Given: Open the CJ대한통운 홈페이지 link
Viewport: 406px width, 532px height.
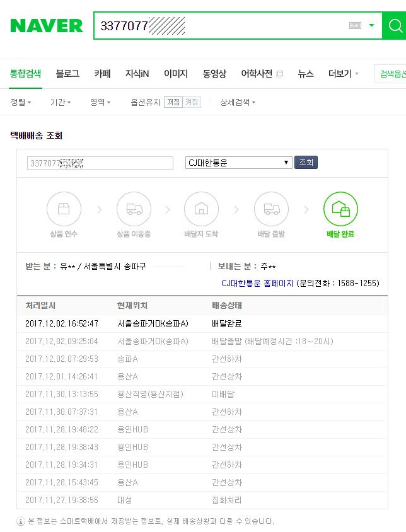Looking at the screenshot, I should 257,283.
